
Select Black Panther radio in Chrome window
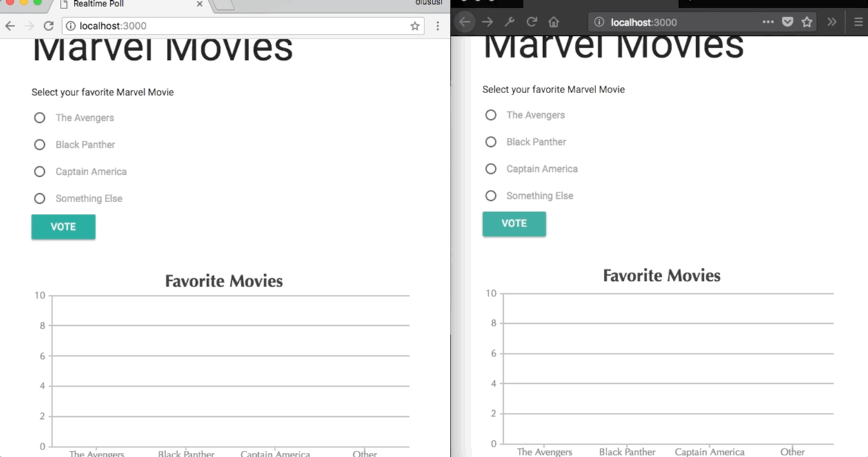pos(40,145)
